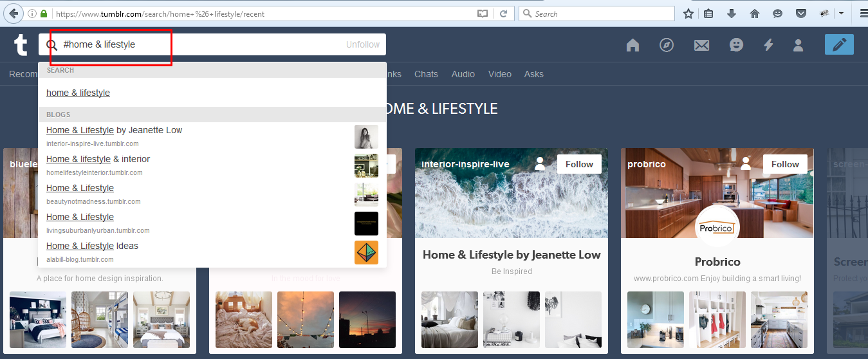Click the person icon on probrico card

(x=746, y=164)
